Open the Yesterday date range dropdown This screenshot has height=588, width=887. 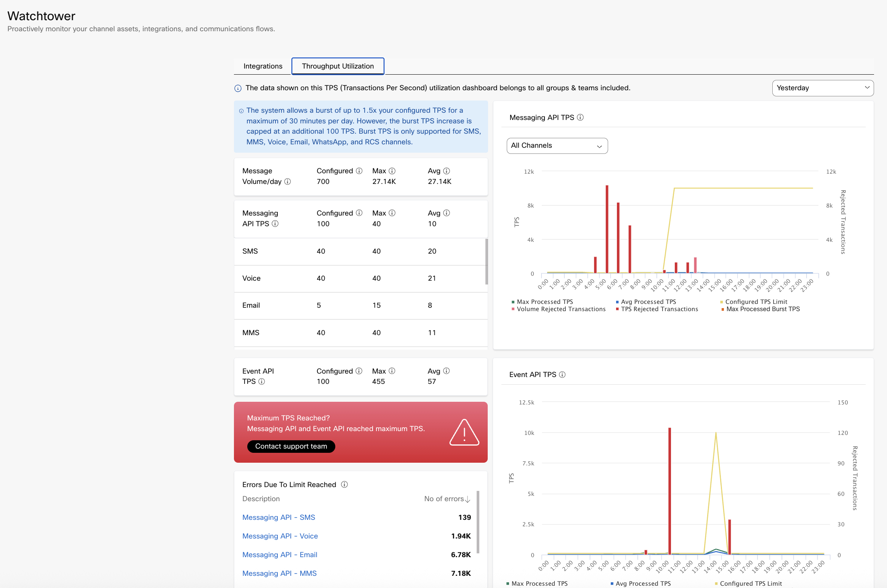tap(823, 88)
